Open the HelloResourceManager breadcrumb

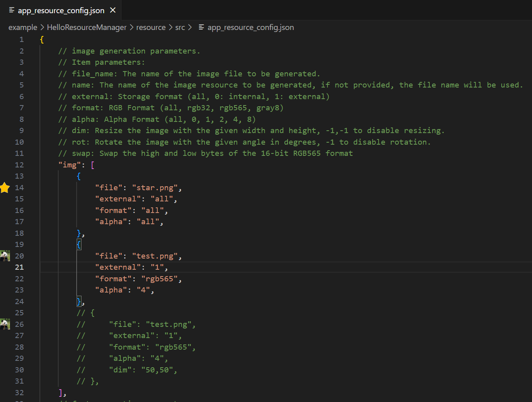click(x=87, y=27)
